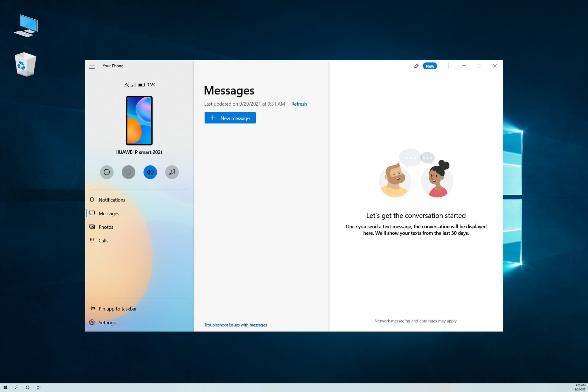Click the HUAWEI phone image
Viewport: 588px width, 392px height.
[x=139, y=121]
